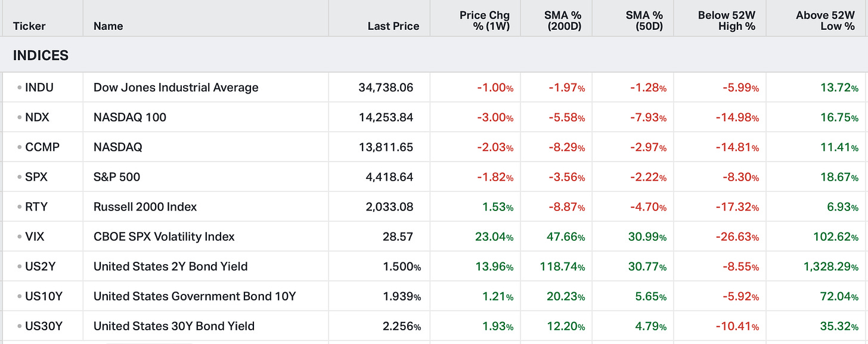Sort by SMA % (50D) header
The width and height of the screenshot is (868, 344).
pos(646,21)
